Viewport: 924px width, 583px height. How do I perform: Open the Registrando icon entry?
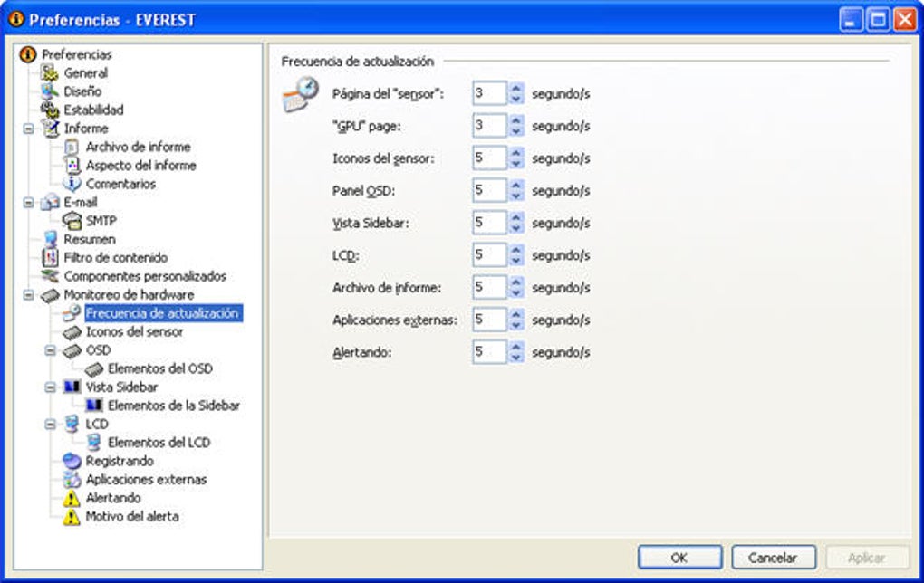(x=72, y=461)
